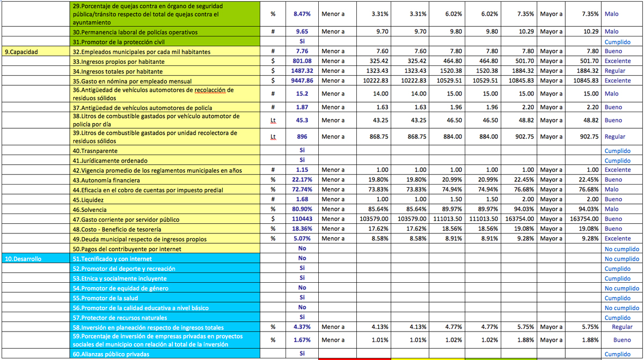
Task: Select the bold value 8.47%
Action: coord(302,14)
